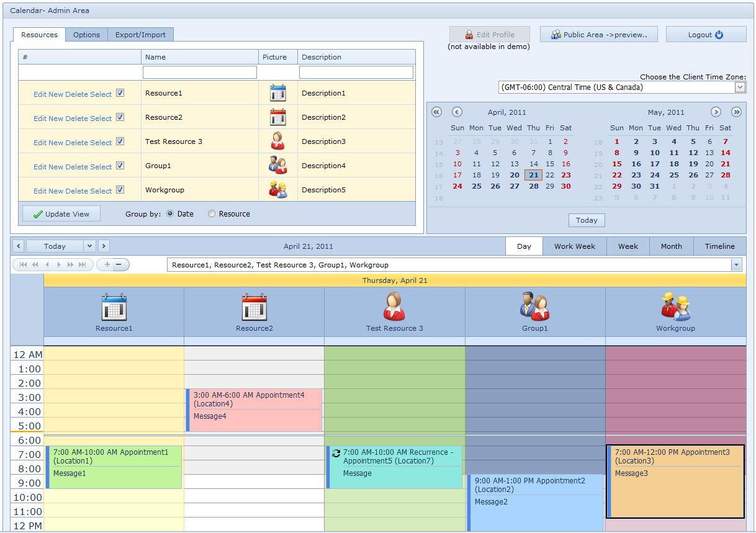Screen dimensions: 756x533
Task: Open the resource selection dropdown listing Resource1
Action: [x=736, y=264]
